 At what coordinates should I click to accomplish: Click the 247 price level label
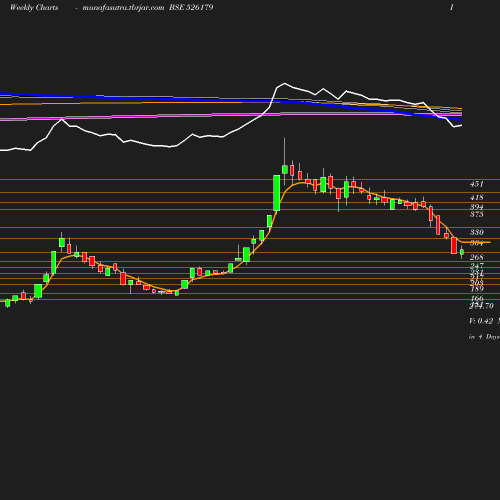(477, 266)
